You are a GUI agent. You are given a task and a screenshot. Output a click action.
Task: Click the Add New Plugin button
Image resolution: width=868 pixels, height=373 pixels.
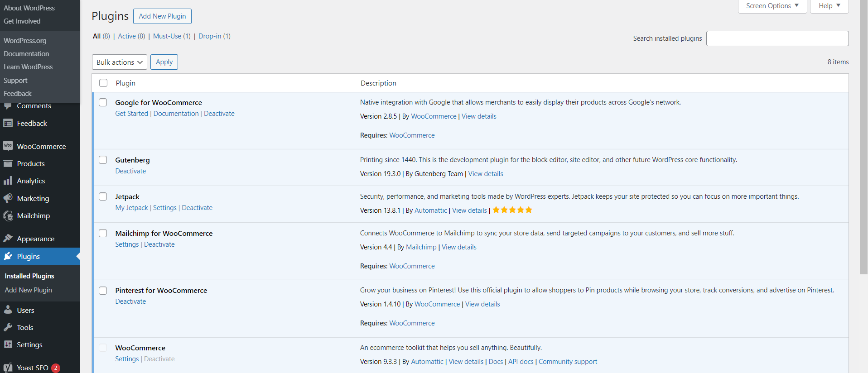click(x=162, y=16)
